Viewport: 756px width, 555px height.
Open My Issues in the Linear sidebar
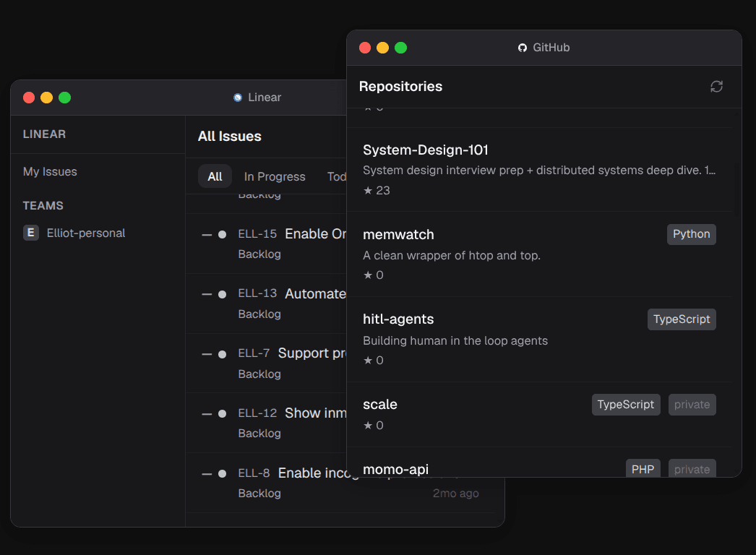click(50, 172)
